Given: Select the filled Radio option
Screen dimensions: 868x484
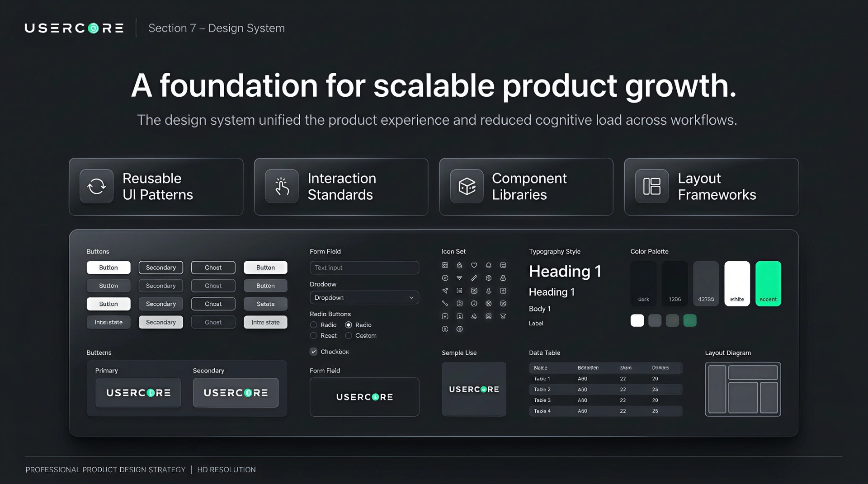Looking at the screenshot, I should 349,325.
